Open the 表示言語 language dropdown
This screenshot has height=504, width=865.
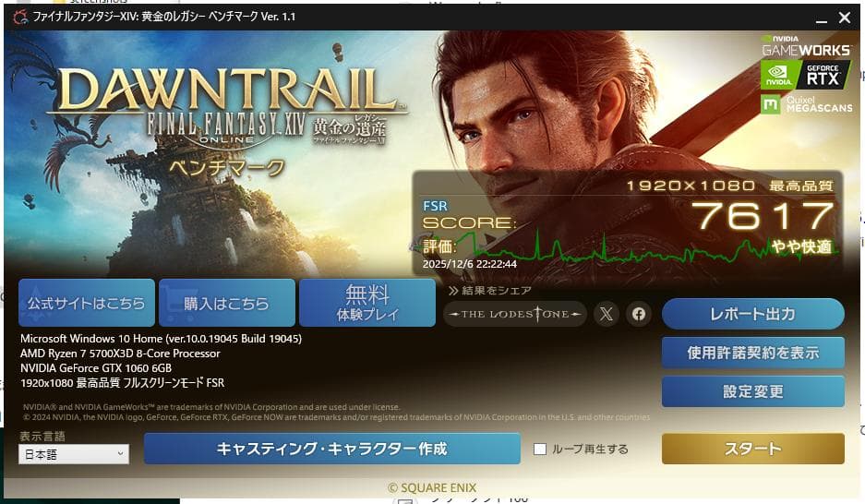[x=74, y=454]
